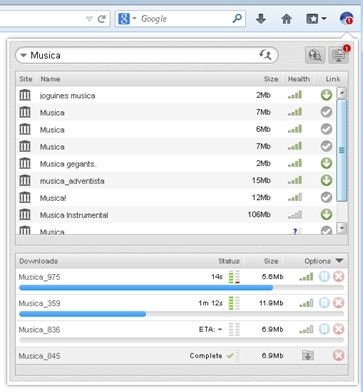Open the browser downloads arrow icon

261,19
